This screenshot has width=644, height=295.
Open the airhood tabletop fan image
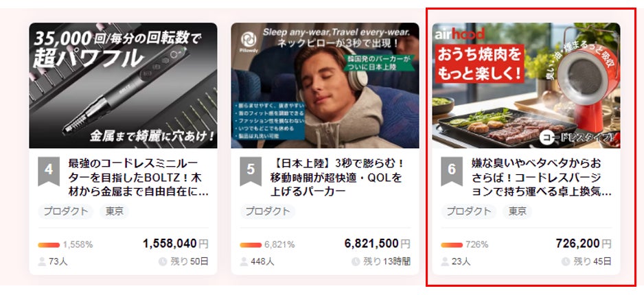pyautogui.click(x=526, y=85)
